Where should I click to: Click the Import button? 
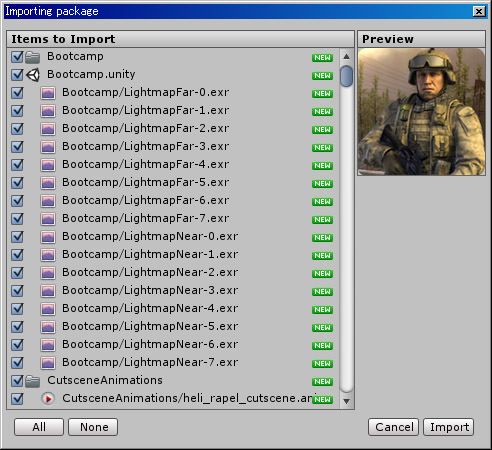coord(449,427)
